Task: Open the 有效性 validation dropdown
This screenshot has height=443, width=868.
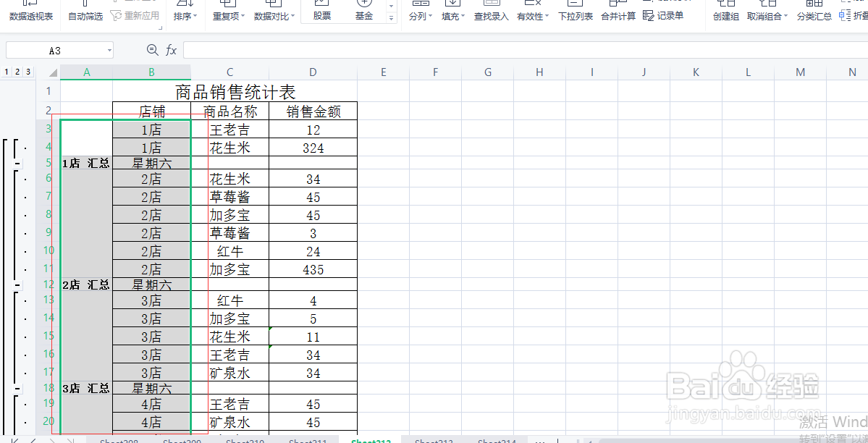Action: 533,12
